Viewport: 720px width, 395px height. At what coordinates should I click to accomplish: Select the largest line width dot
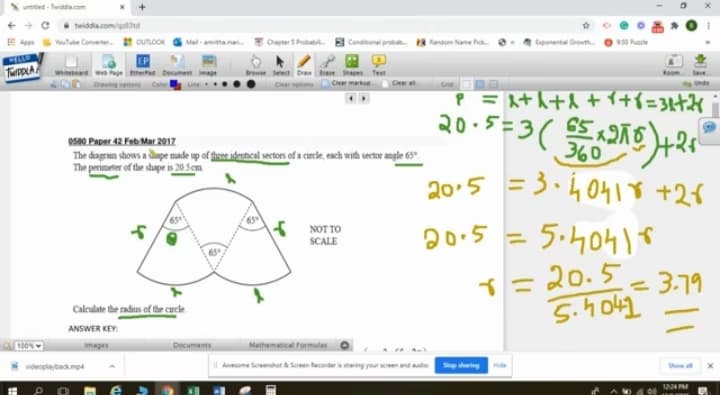[x=251, y=84]
